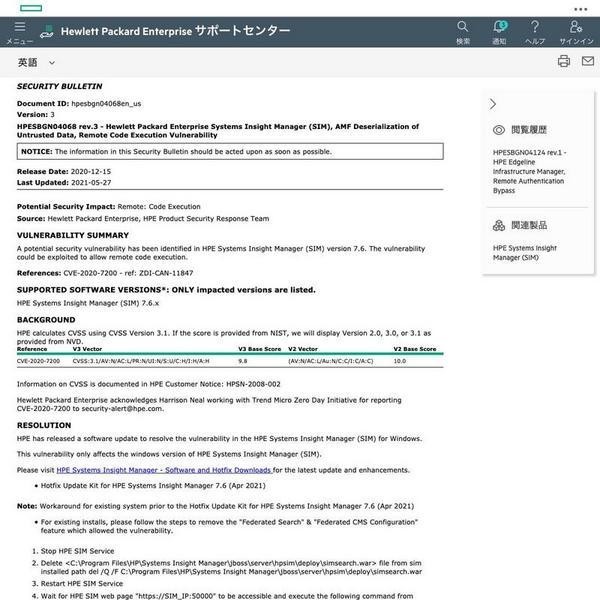Click the VULNERABILITY SUMMARY heading
The image size is (600, 600).
click(x=73, y=235)
